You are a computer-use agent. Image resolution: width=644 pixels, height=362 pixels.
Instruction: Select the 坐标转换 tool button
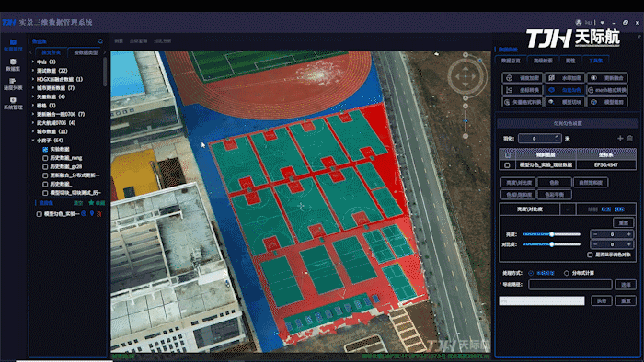click(523, 90)
